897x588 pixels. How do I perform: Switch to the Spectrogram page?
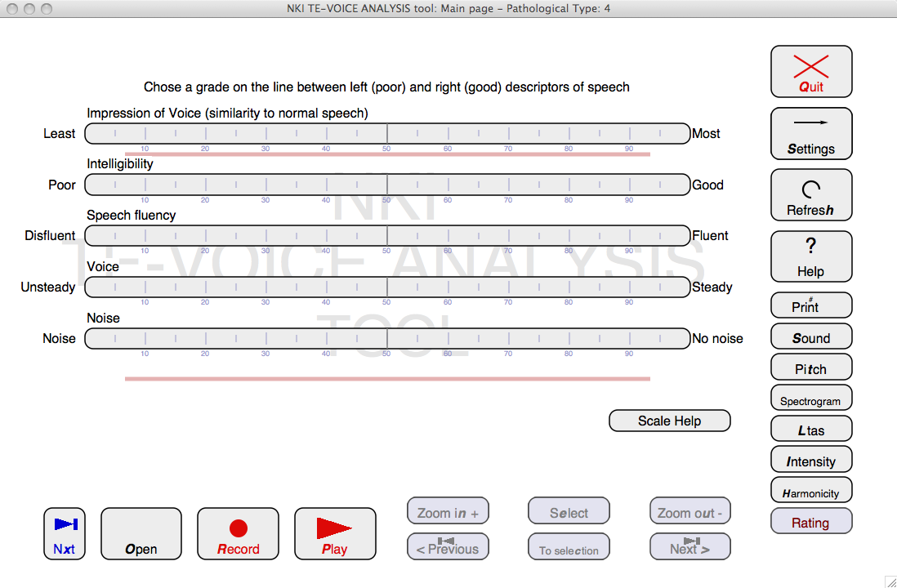pyautogui.click(x=811, y=398)
